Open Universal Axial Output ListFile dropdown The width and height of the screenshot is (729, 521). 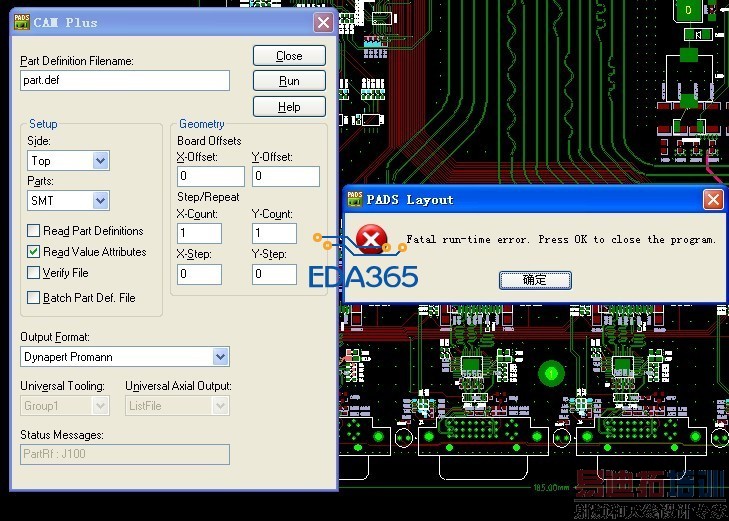pos(177,406)
